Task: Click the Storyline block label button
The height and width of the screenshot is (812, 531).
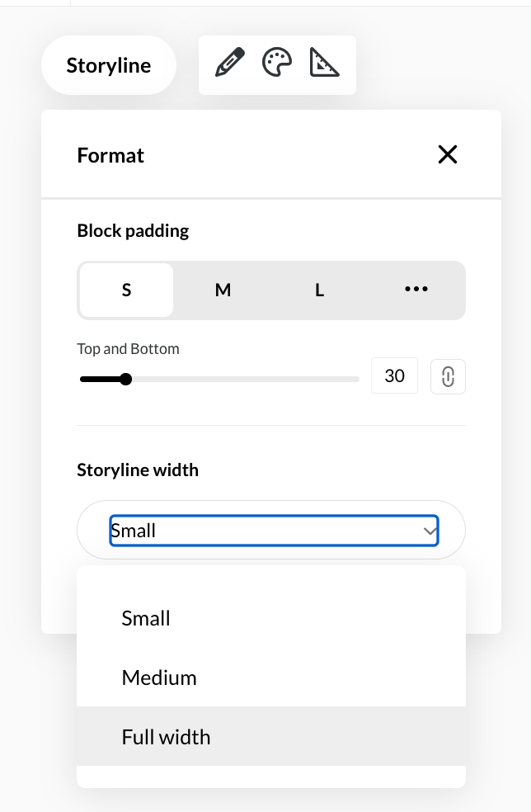Action: [109, 65]
